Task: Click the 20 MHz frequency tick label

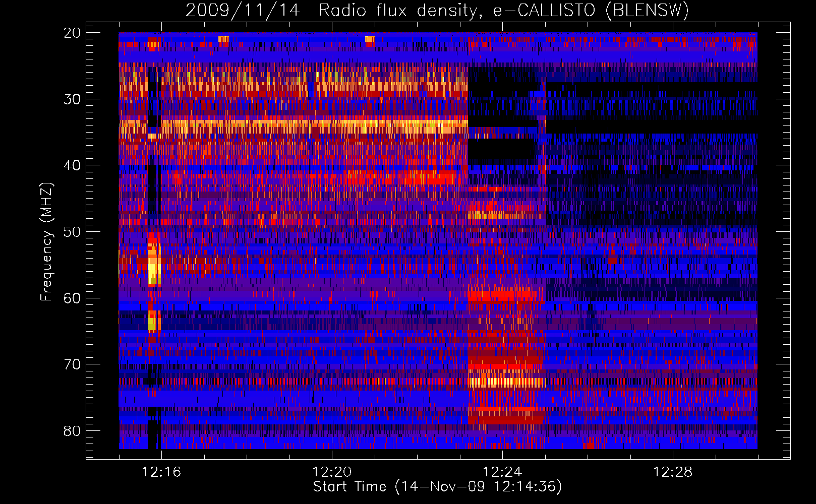Action: coord(73,33)
